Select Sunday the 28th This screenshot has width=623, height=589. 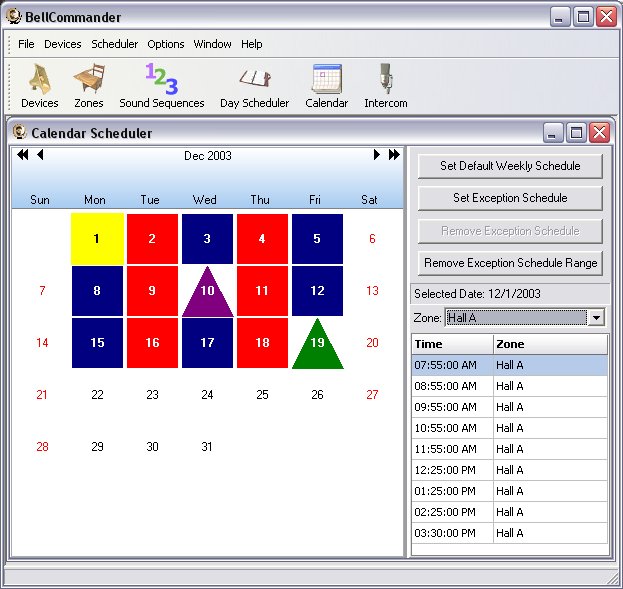click(x=42, y=447)
